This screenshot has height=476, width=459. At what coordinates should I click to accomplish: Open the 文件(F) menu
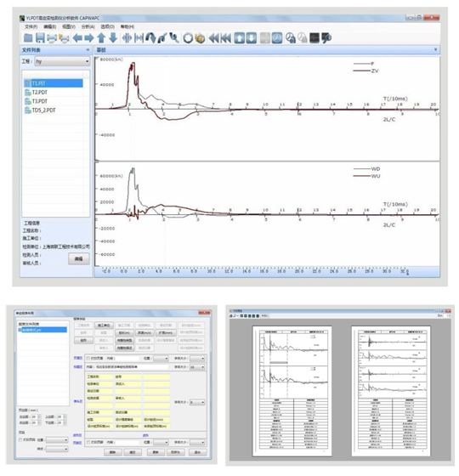pyautogui.click(x=31, y=26)
